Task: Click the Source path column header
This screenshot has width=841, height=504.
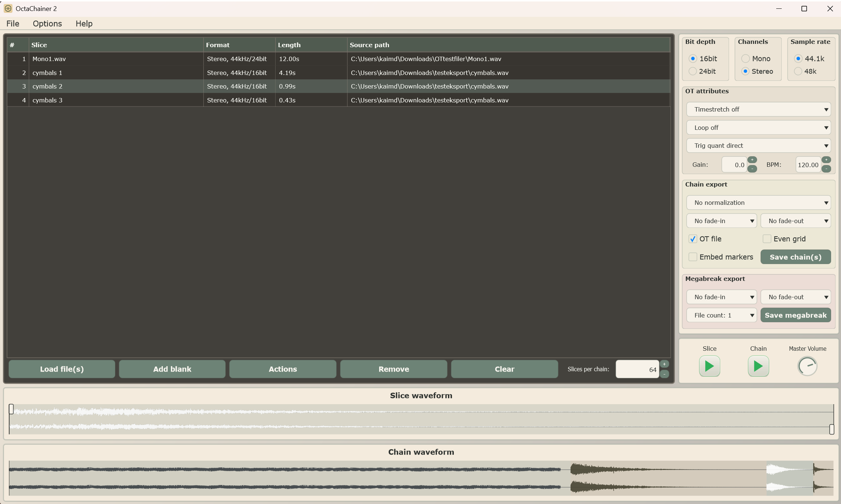Action: pyautogui.click(x=509, y=45)
